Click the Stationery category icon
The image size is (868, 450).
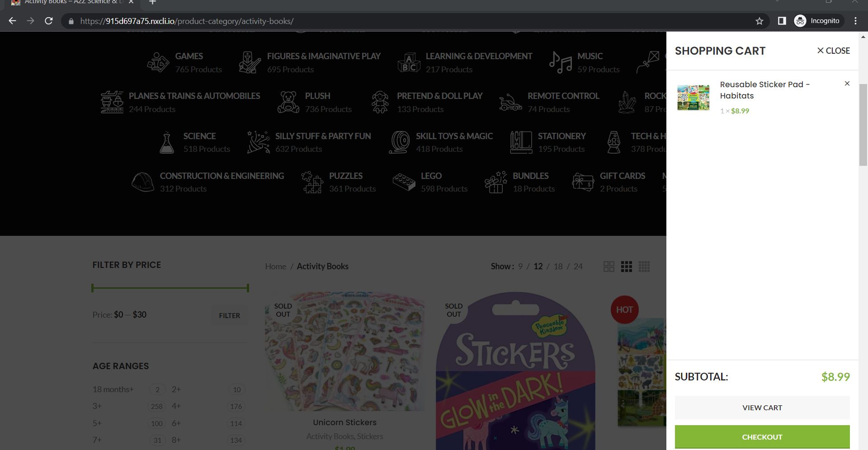tap(521, 142)
